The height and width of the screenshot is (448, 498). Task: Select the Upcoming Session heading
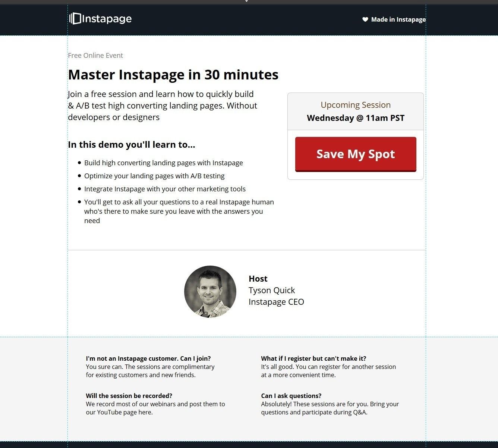point(355,105)
